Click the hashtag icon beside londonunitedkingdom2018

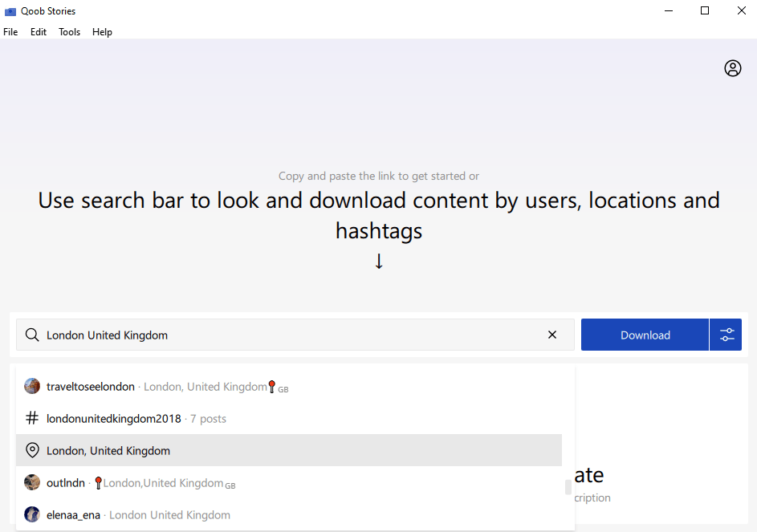pos(32,418)
